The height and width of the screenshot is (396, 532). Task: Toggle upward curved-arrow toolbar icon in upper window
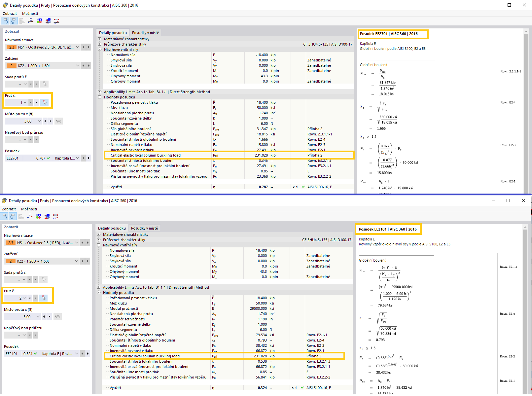pos(6,21)
